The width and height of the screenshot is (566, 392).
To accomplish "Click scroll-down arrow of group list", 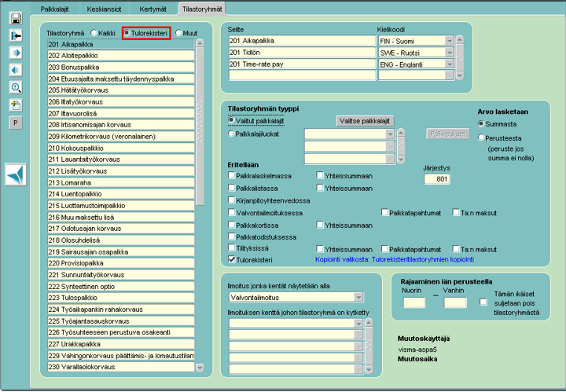I will click(200, 368).
